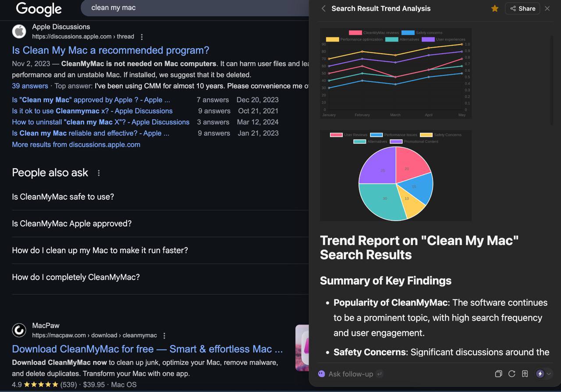Image resolution: width=561 pixels, height=392 pixels.
Task: Click the Apple Discussions favicon
Action: click(x=19, y=32)
